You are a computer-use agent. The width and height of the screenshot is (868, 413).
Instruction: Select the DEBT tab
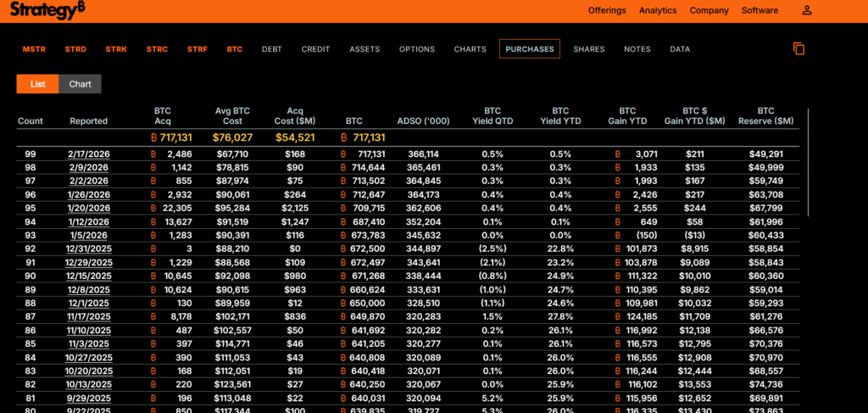click(x=271, y=49)
